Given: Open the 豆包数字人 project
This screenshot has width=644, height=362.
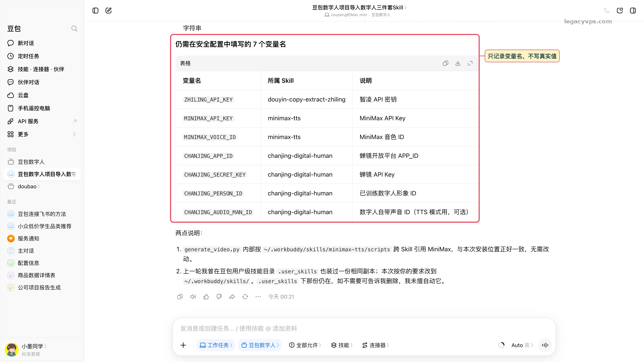Looking at the screenshot, I should pos(42,162).
